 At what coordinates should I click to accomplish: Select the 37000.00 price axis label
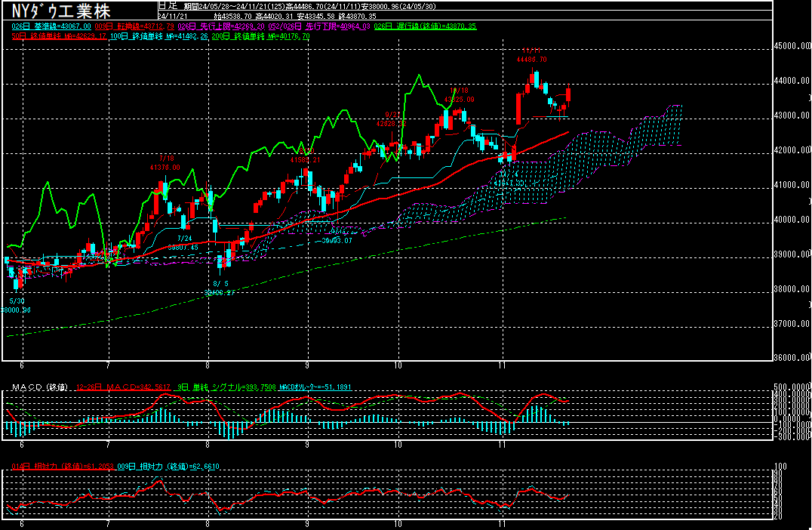792,324
